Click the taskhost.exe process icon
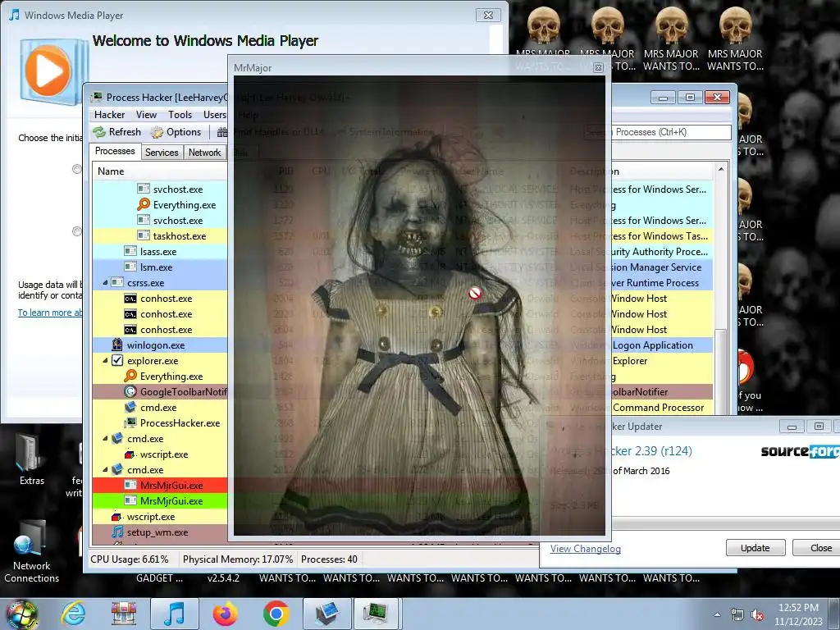Image resolution: width=840 pixels, height=630 pixels. click(143, 235)
